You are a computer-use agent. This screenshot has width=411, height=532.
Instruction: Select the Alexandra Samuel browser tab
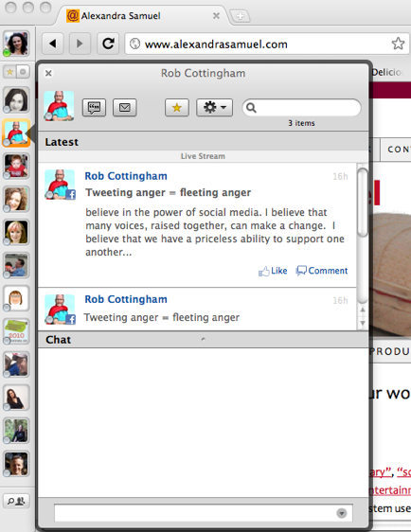143,15
